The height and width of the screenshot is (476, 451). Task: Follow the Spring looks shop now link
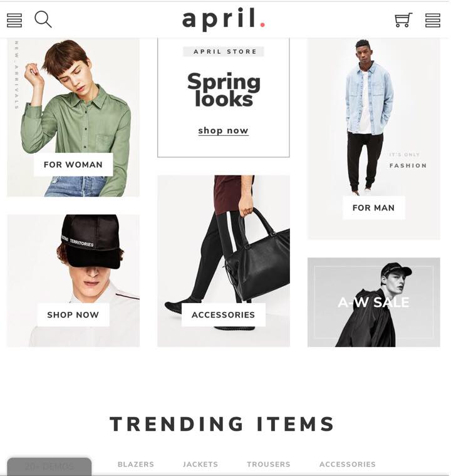point(223,130)
